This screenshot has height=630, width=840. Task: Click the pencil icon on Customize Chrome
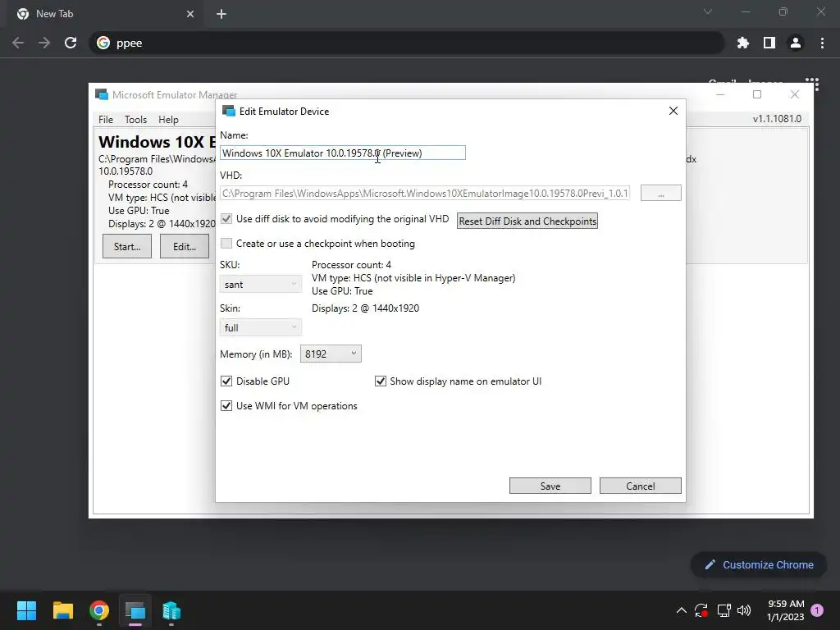point(710,564)
